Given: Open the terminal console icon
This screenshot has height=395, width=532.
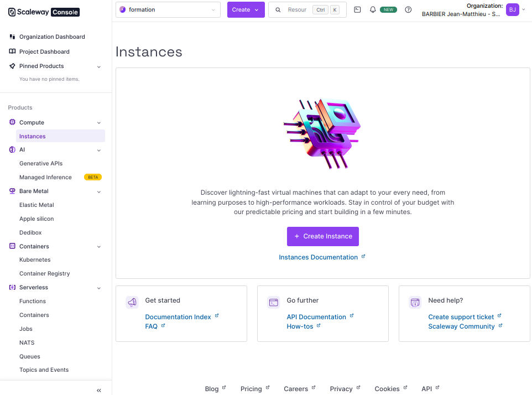Looking at the screenshot, I should click(x=357, y=9).
